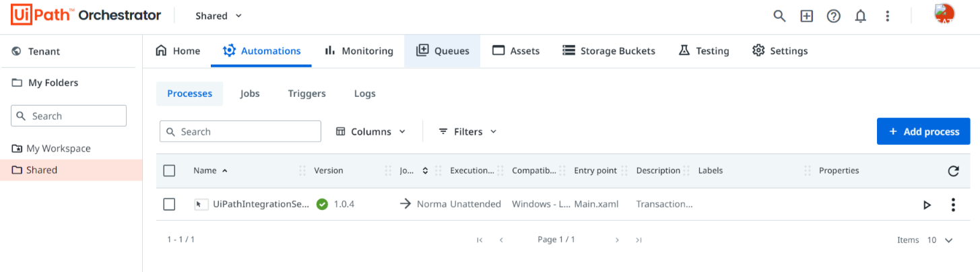Open the search magnifier in top bar
The width and height of the screenshot is (980, 272).
(x=779, y=16)
